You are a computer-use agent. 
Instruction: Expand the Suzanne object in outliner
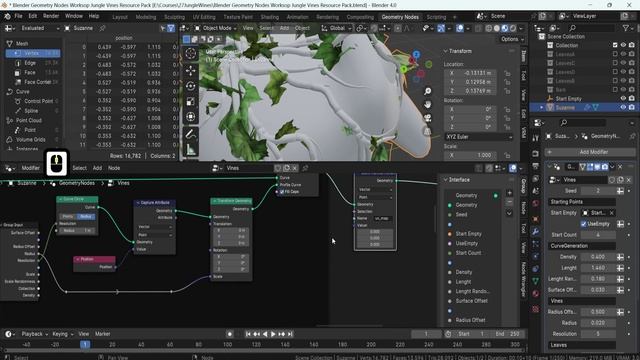(542, 107)
